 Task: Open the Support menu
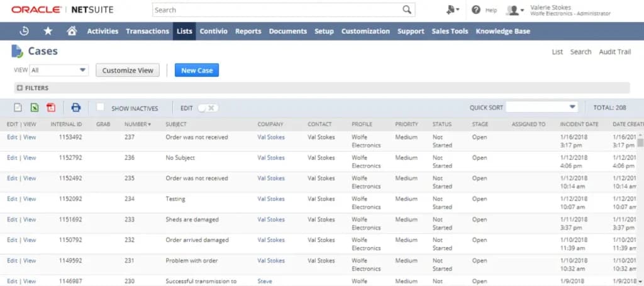411,31
